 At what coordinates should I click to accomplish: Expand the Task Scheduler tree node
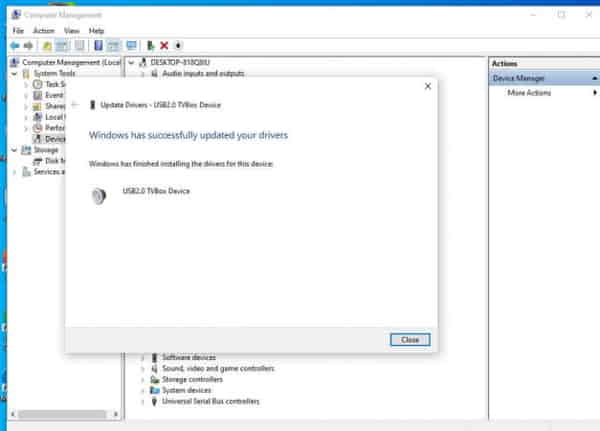(x=26, y=85)
